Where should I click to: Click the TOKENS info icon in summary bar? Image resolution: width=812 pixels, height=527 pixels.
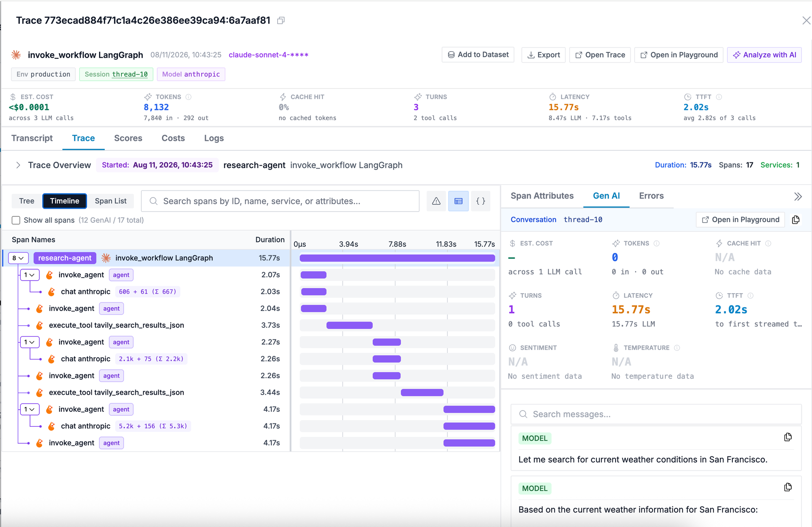click(188, 97)
